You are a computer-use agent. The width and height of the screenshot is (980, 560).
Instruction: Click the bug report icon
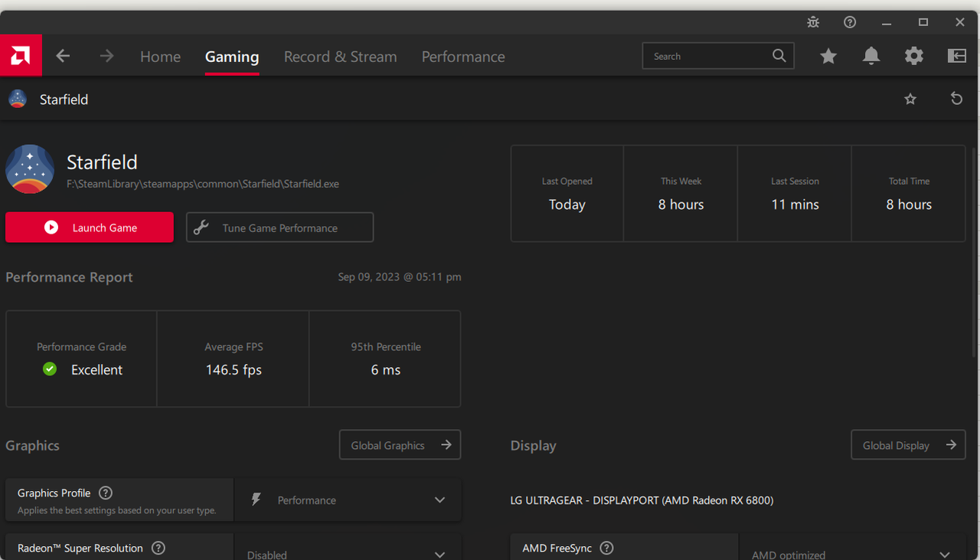pos(813,22)
